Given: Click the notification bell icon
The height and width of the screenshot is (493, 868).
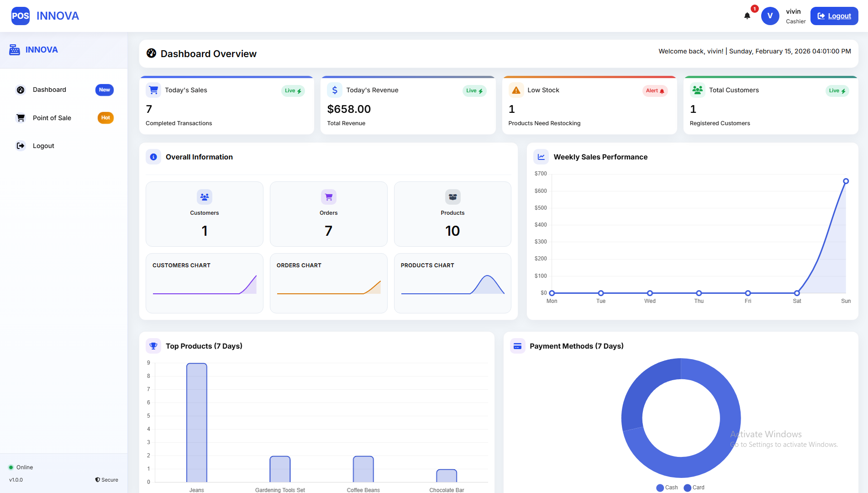Looking at the screenshot, I should [747, 16].
